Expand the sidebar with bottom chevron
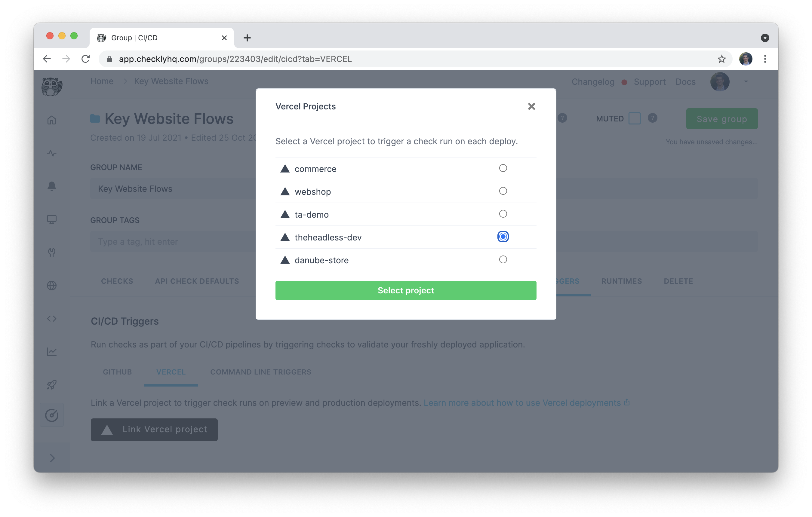 coord(52,458)
